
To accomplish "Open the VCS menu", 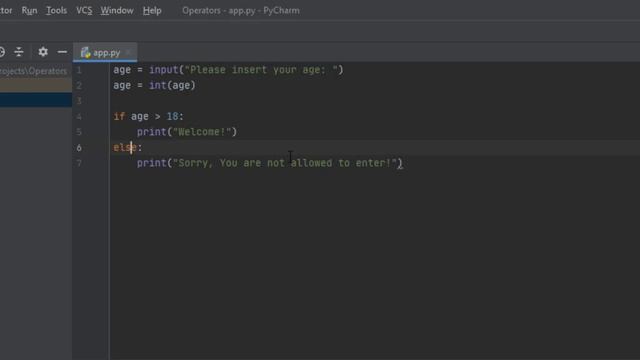I will click(x=84, y=11).
